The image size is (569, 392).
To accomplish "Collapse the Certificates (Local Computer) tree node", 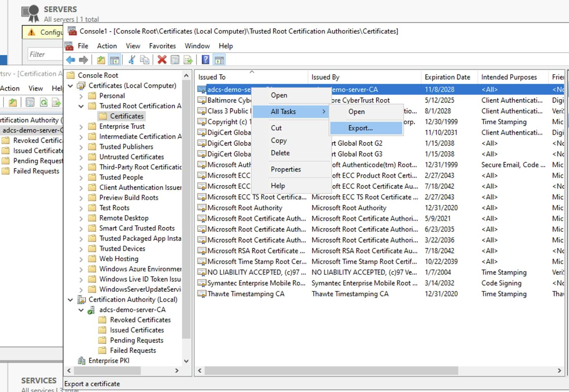I will 70,85.
